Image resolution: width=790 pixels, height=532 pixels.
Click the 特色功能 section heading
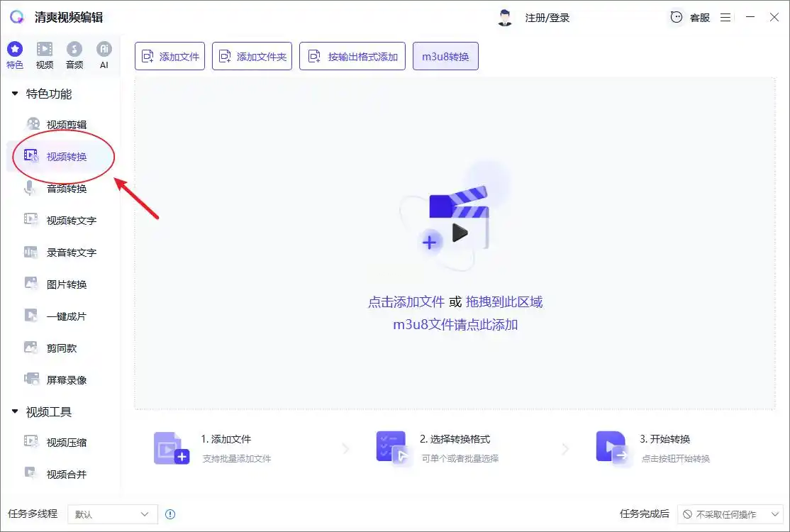(49, 94)
